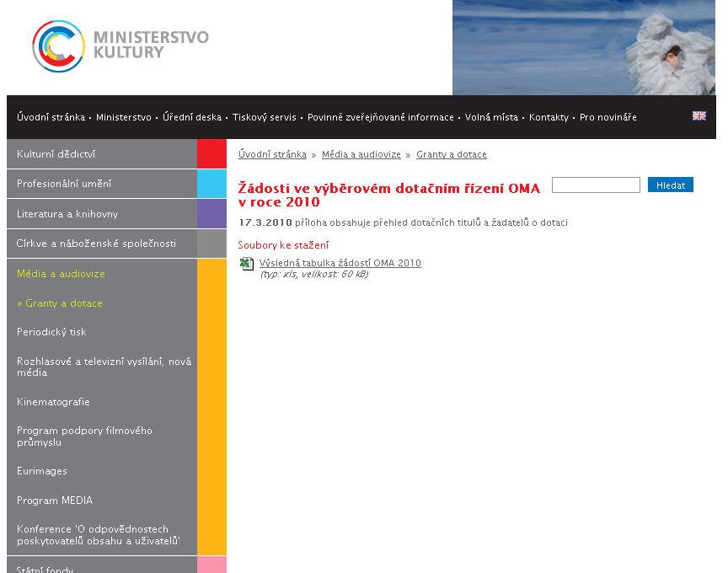Open Povinně zveřejňované informace
Viewport: 728px width, 573px height.
(x=380, y=117)
